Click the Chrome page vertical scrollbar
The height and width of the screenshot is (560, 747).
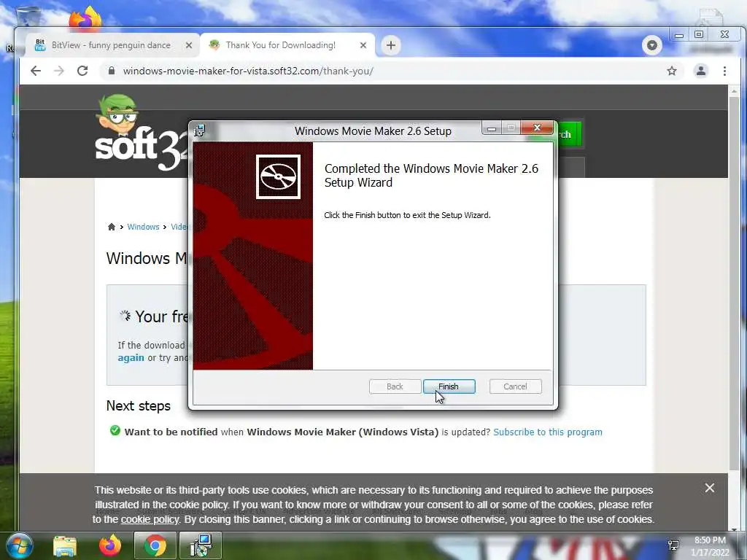734,284
